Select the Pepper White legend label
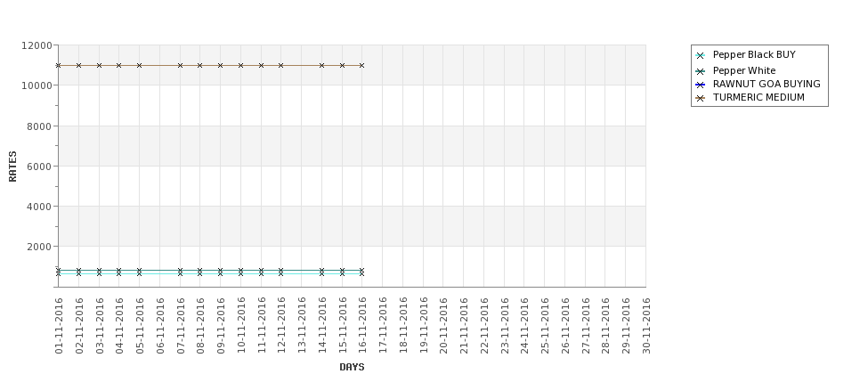The image size is (868, 382). click(743, 70)
